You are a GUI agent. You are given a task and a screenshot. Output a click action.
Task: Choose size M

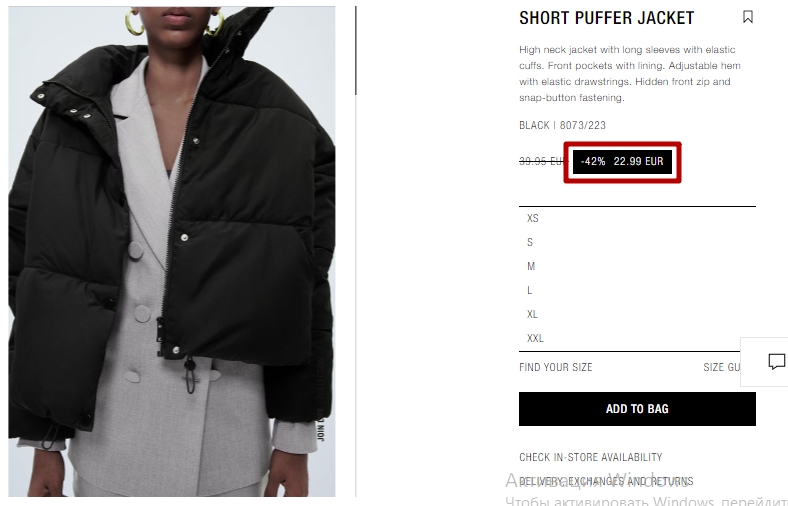[637, 266]
